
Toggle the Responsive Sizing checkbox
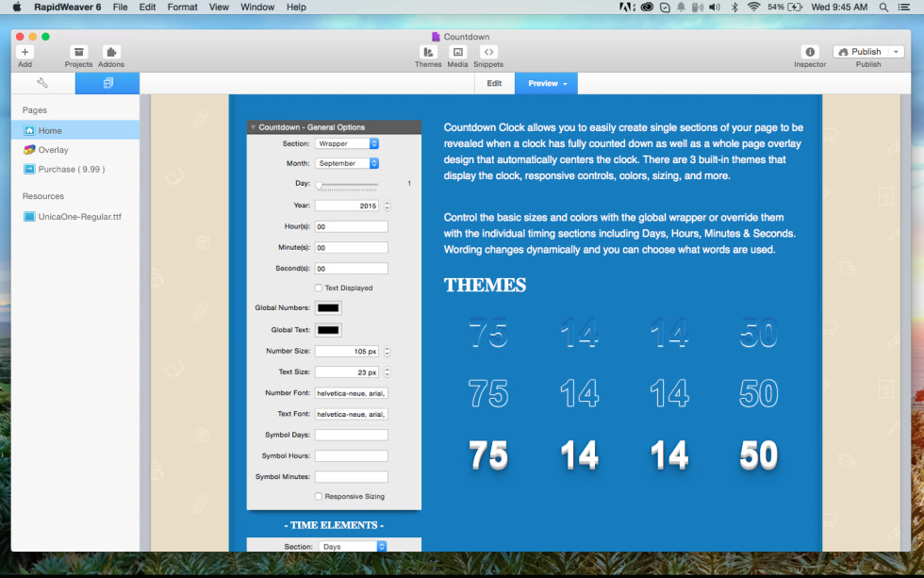[319, 496]
